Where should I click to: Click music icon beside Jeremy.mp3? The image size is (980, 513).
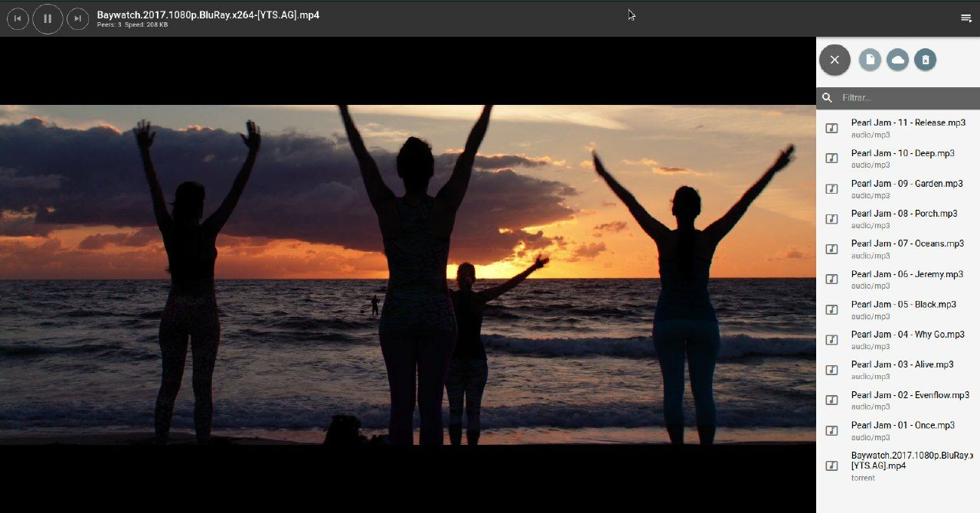[x=831, y=279]
